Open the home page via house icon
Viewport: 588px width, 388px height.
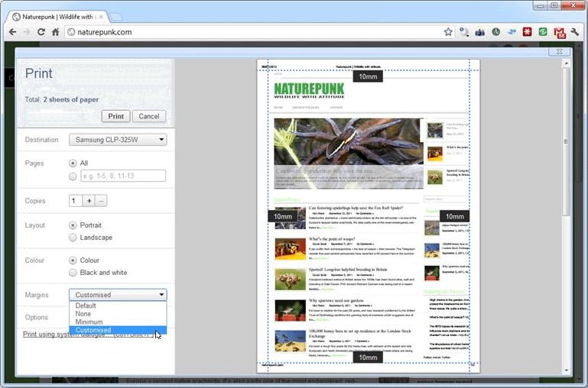tap(56, 32)
